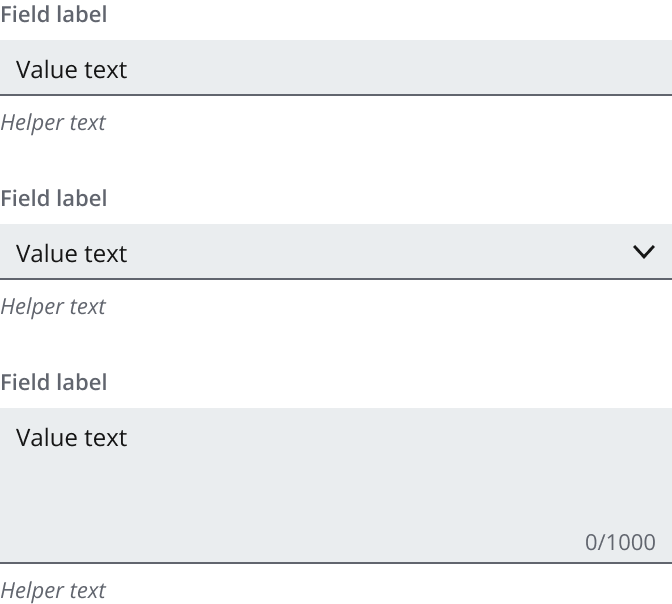
Task: Open the dropdown showing Value text
Action: (x=336, y=252)
